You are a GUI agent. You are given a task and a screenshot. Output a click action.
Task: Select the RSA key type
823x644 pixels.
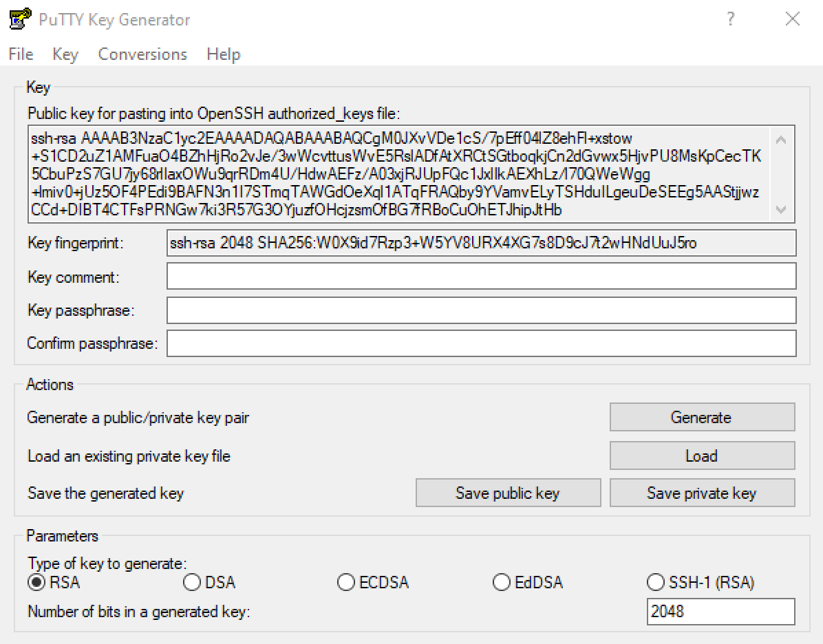click(36, 583)
